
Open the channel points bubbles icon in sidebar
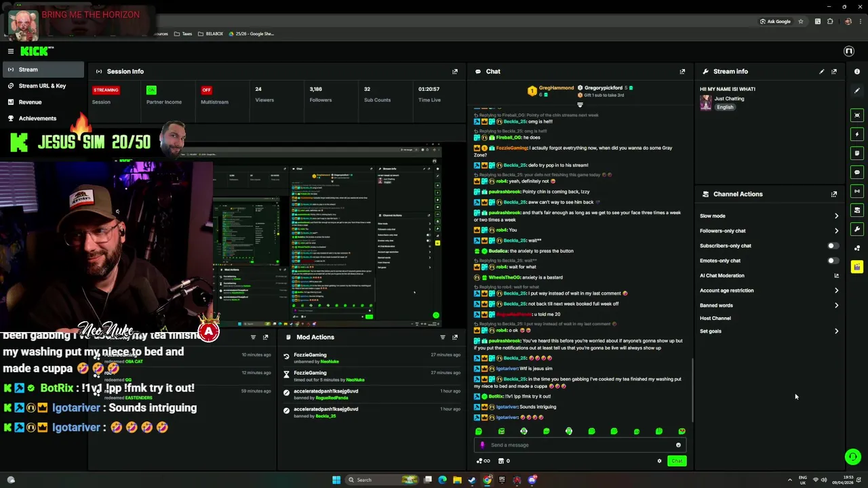(857, 248)
